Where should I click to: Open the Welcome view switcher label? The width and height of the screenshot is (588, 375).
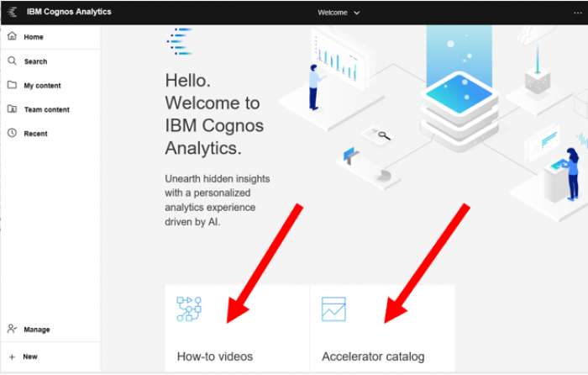(333, 13)
